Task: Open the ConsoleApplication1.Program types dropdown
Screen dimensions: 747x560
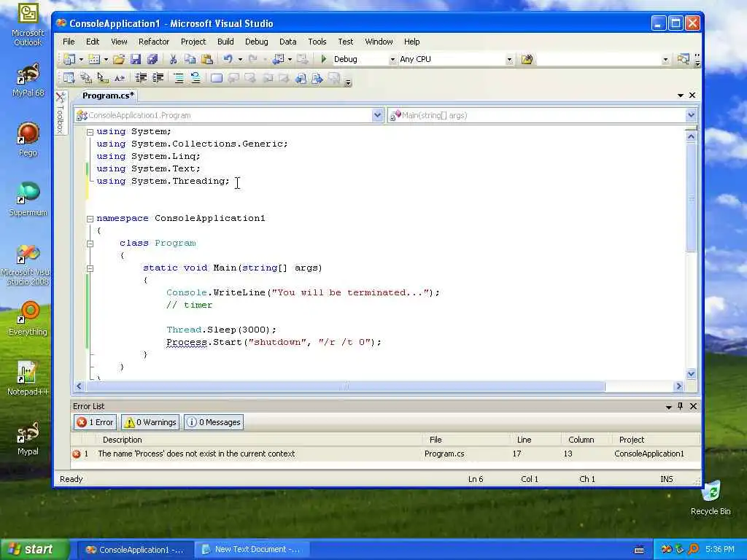Action: click(x=377, y=115)
